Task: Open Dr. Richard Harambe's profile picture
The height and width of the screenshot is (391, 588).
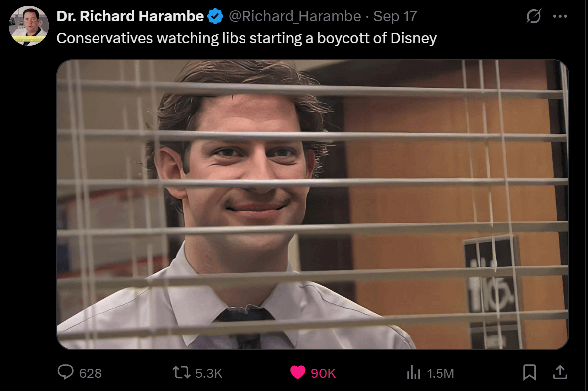Action: coord(29,26)
